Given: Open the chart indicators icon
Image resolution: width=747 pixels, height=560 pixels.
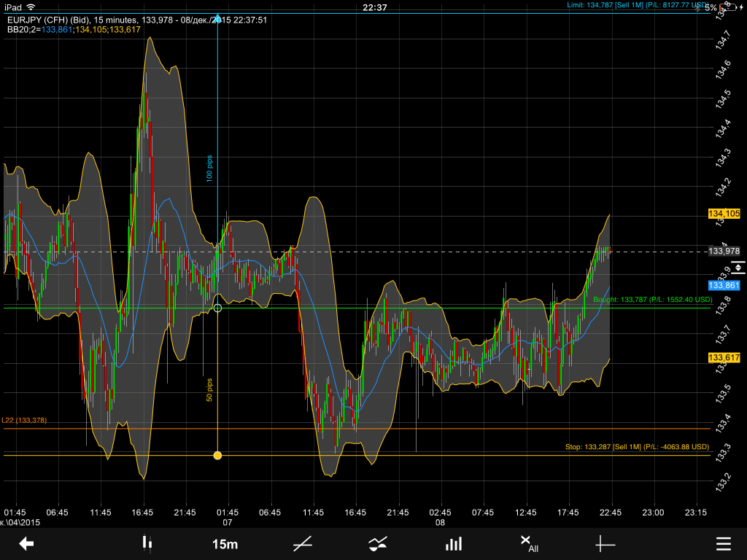Looking at the screenshot, I should [378, 544].
